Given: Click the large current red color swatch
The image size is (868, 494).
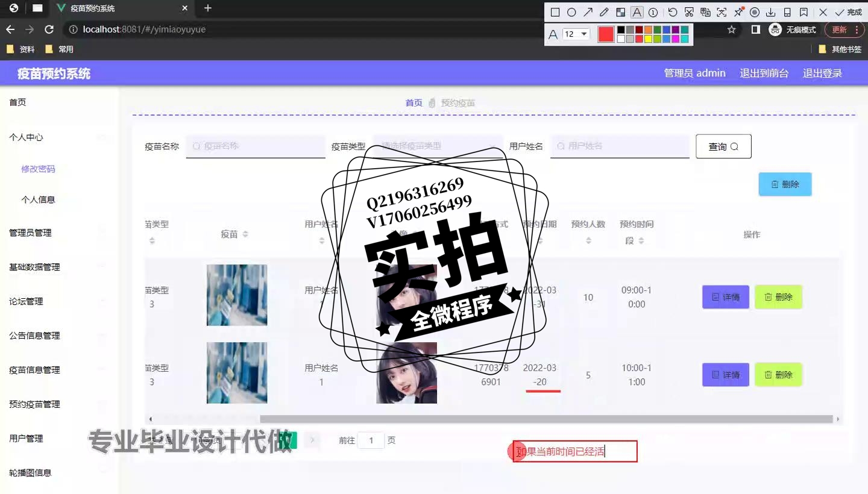Looking at the screenshot, I should click(x=606, y=34).
